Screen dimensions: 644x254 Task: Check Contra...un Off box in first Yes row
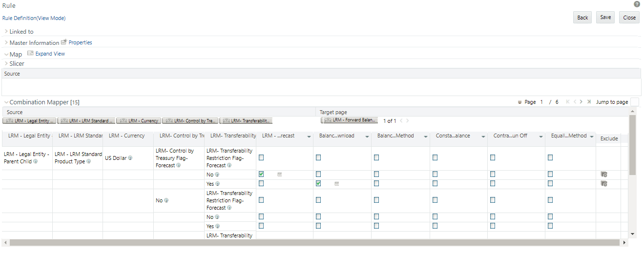tap(493, 184)
